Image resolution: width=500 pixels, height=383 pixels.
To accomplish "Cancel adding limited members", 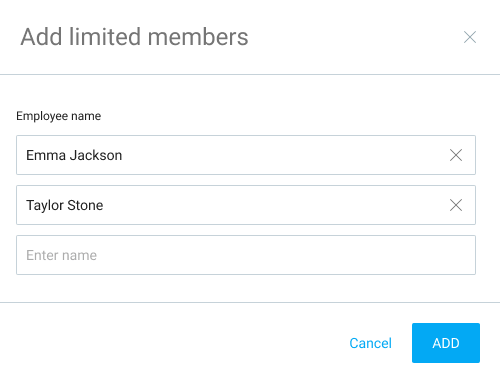I will tap(370, 343).
